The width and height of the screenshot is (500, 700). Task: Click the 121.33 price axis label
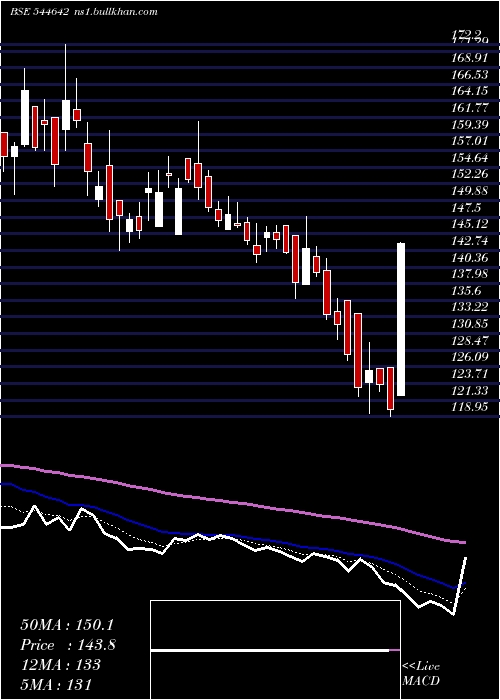tap(469, 391)
